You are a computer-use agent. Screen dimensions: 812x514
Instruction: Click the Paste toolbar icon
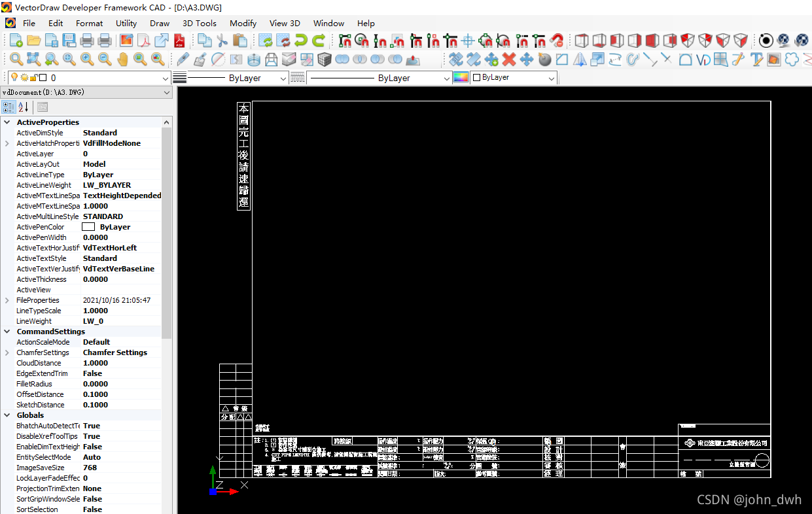pyautogui.click(x=239, y=40)
